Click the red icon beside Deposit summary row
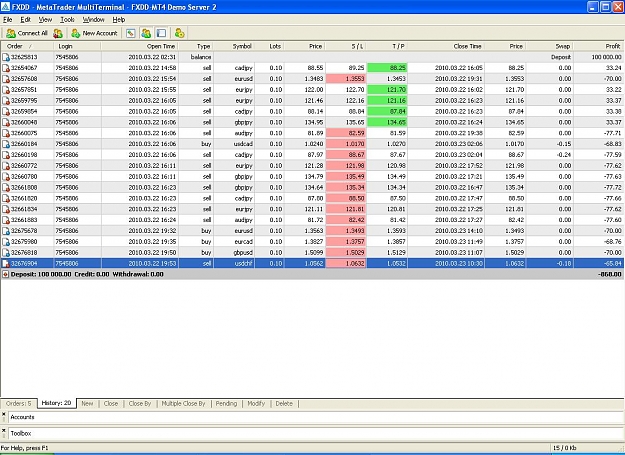The image size is (625, 455). tap(5, 275)
